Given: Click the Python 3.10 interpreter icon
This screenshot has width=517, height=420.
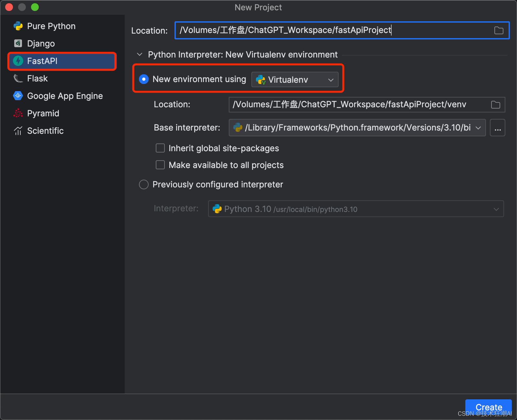Looking at the screenshot, I should [x=217, y=209].
